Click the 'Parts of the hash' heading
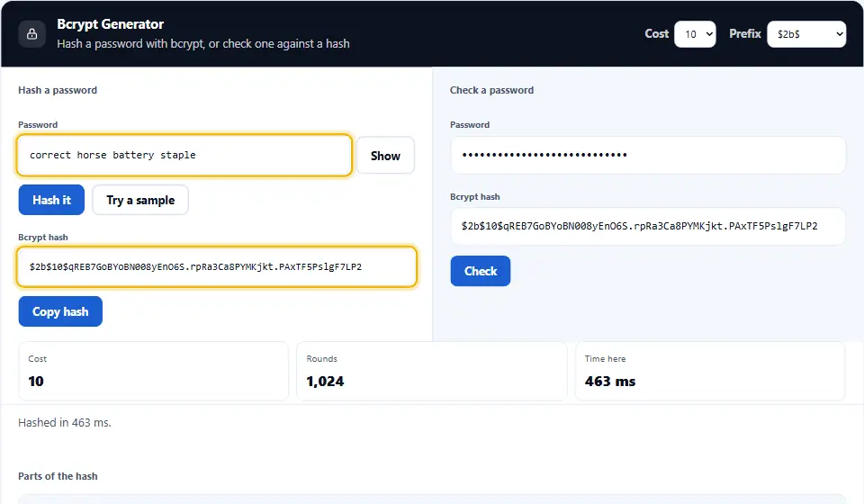Image resolution: width=864 pixels, height=504 pixels. pyautogui.click(x=58, y=476)
